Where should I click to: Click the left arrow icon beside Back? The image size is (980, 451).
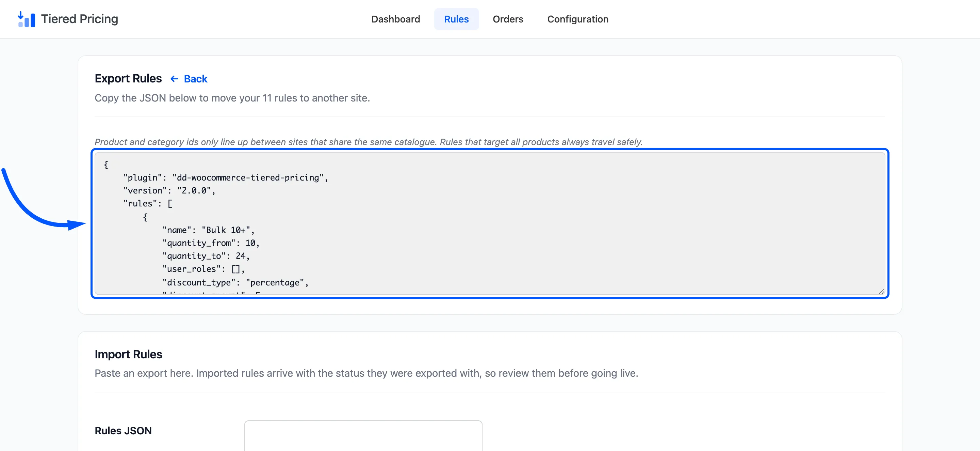(x=175, y=79)
